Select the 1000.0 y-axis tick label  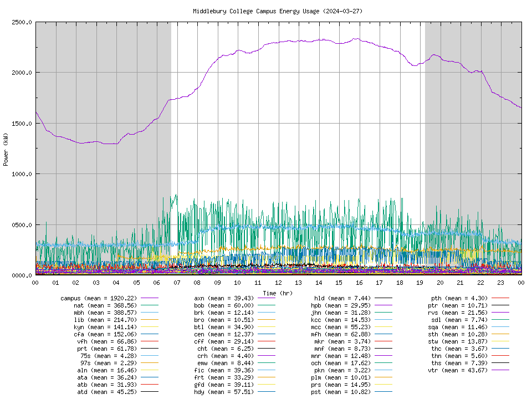(x=22, y=174)
